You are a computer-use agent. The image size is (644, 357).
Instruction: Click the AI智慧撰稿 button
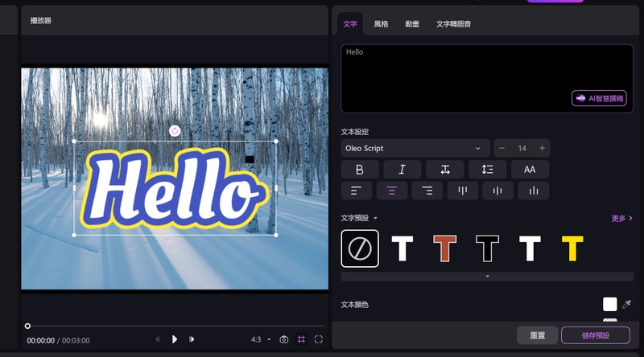click(599, 98)
